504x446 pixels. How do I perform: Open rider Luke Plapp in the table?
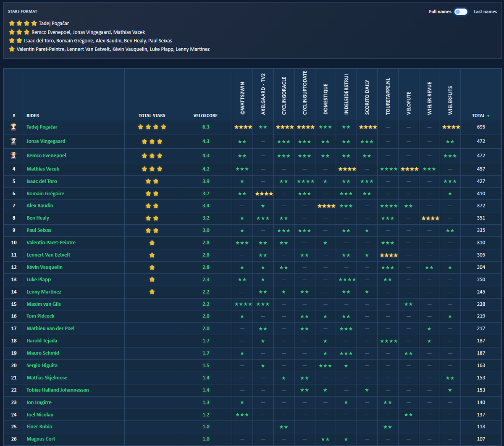pos(39,279)
